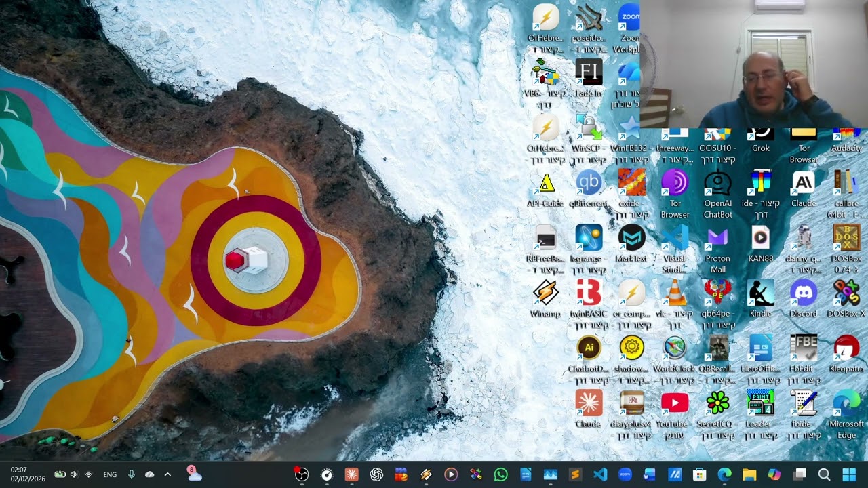
Task: Launch qBittorrent from the desktop
Action: click(589, 182)
